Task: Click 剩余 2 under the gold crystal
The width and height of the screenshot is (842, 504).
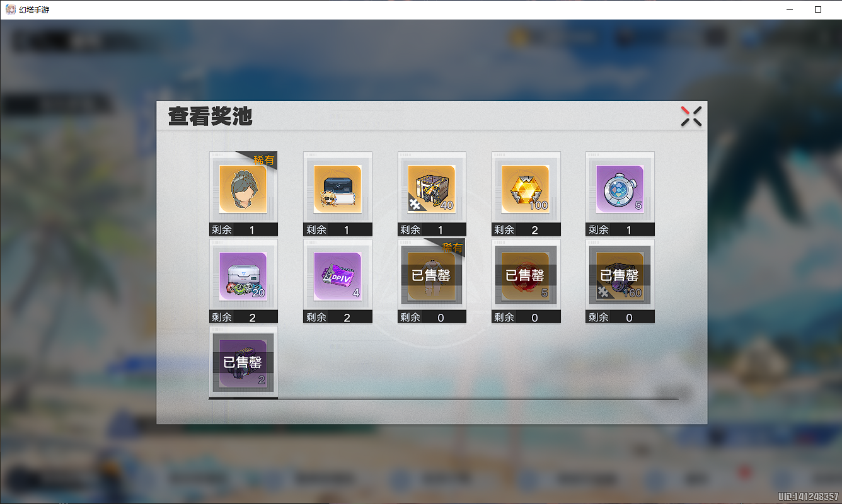Action: [x=526, y=230]
